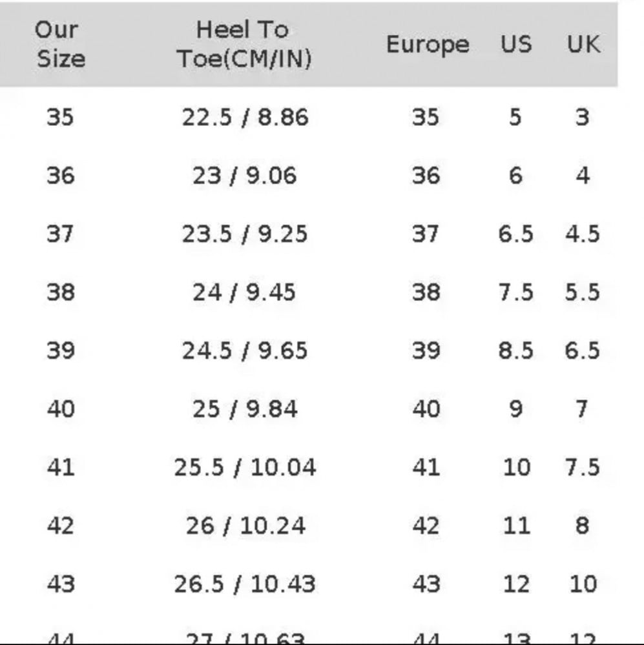Click the 'UK' column header
Viewport: 644px width, 645px height.
tap(583, 44)
